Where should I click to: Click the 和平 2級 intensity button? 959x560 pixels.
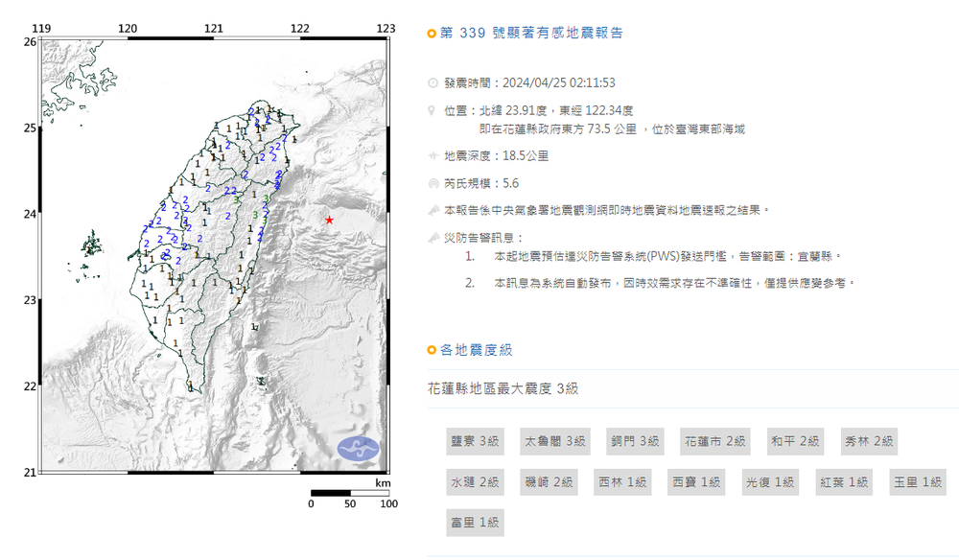794,441
